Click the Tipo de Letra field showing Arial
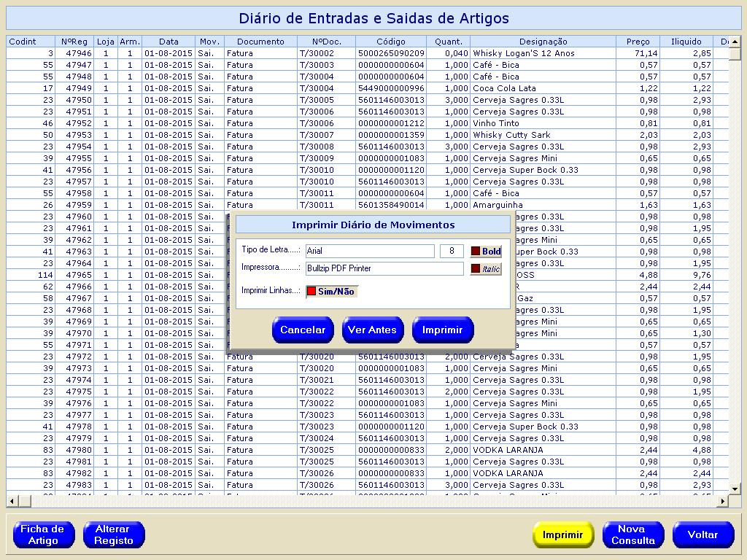 (370, 252)
